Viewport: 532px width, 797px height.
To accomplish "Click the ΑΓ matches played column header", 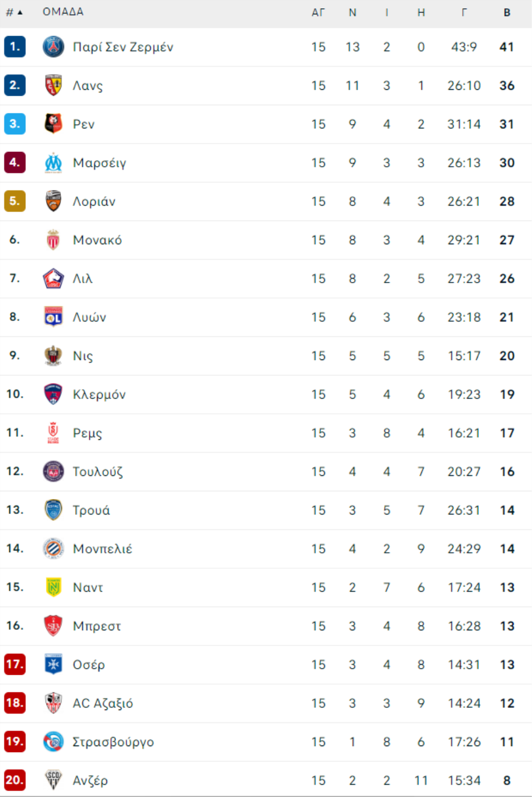I will point(318,12).
